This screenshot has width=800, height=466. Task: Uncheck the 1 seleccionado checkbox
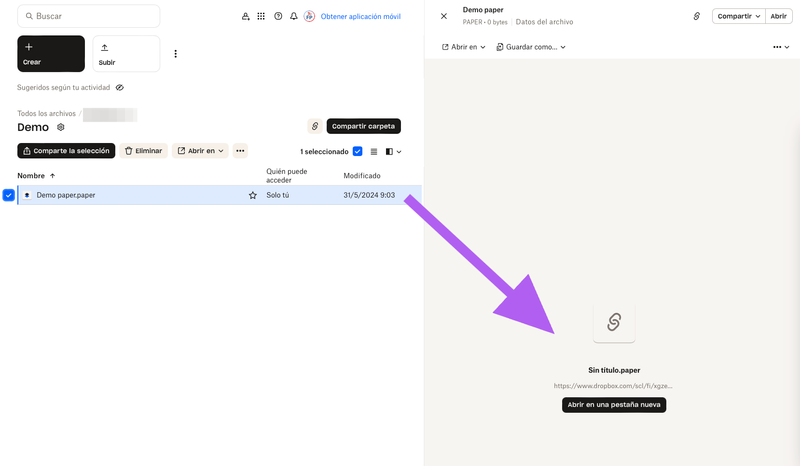pyautogui.click(x=358, y=151)
